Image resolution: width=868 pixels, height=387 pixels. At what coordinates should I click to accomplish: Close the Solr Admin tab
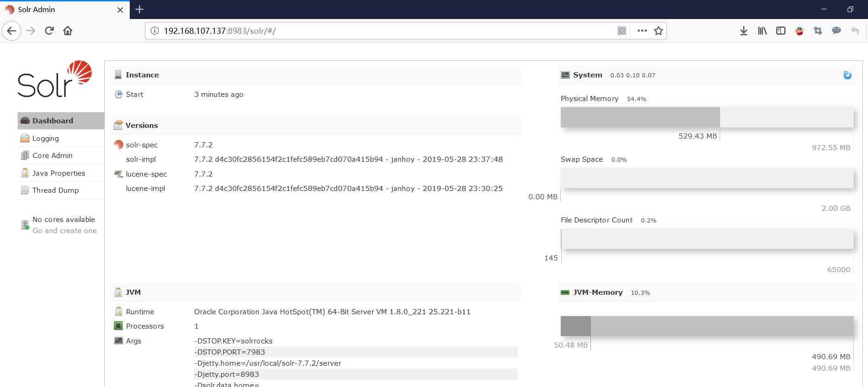coord(120,10)
